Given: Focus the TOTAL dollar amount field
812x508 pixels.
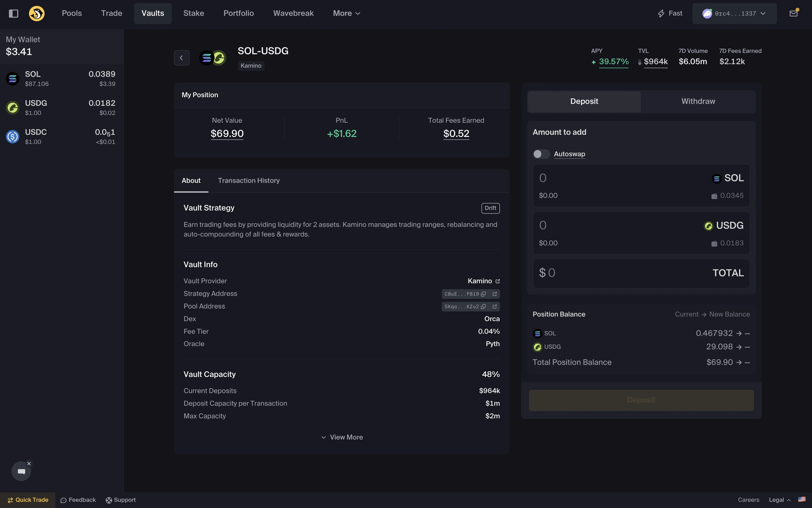Looking at the screenshot, I should click(641, 273).
